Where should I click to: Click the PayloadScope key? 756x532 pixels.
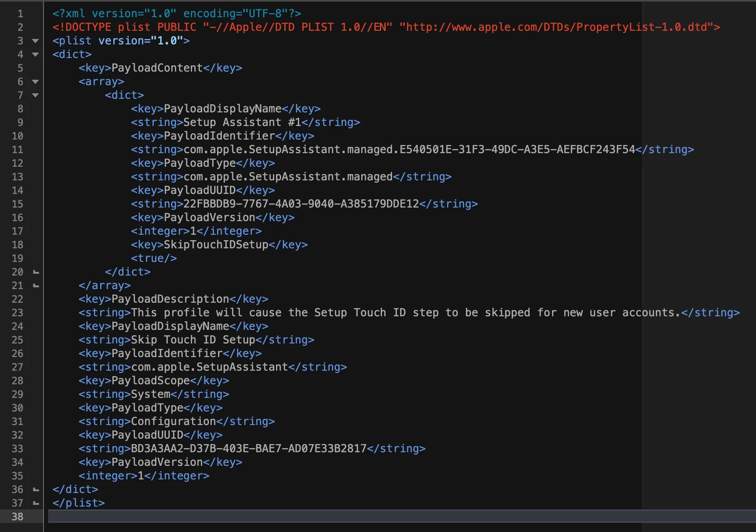[x=150, y=381]
